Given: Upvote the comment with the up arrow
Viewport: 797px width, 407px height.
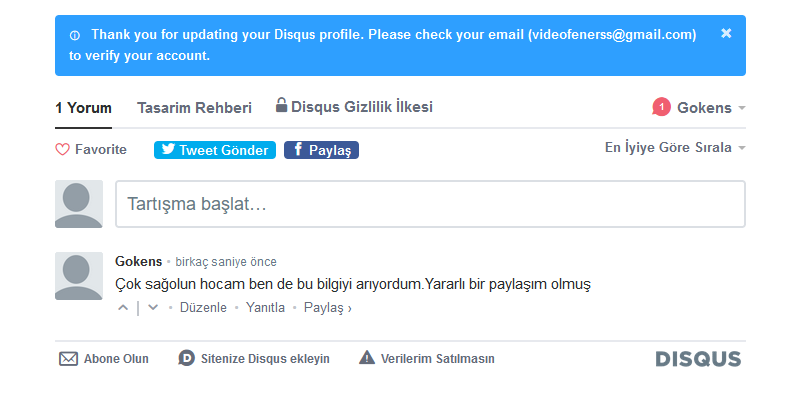Looking at the screenshot, I should click(123, 307).
